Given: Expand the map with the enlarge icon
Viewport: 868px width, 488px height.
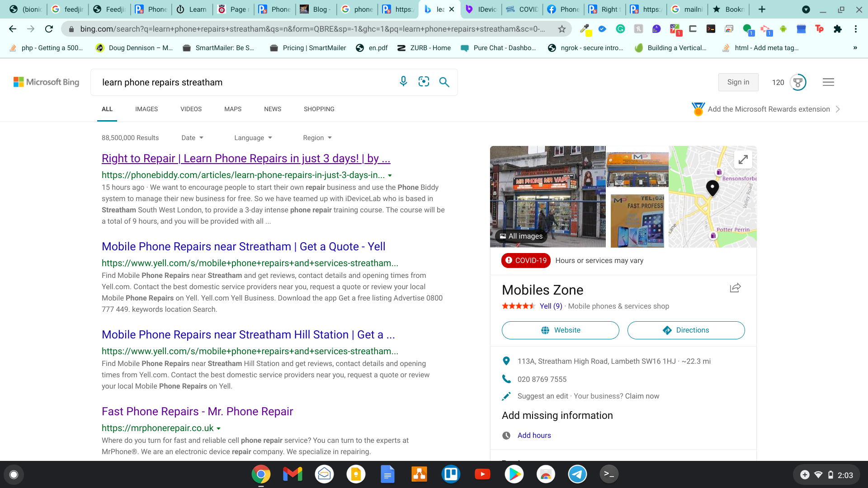Looking at the screenshot, I should [743, 160].
